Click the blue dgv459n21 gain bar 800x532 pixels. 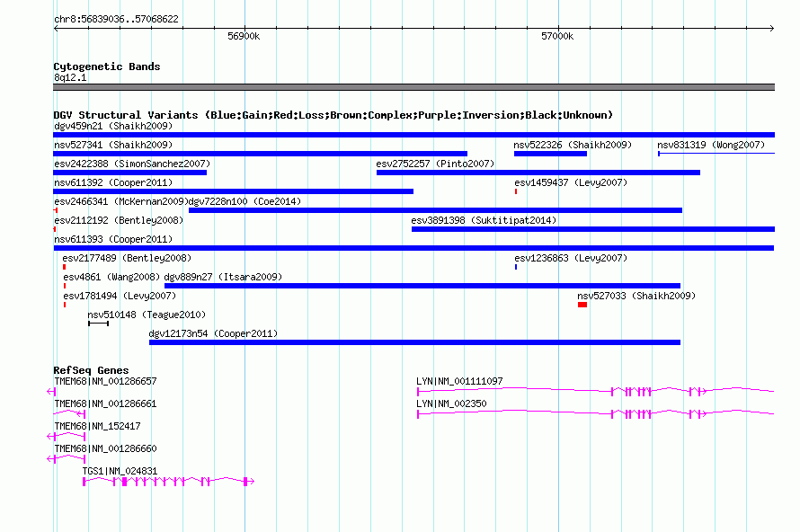click(x=413, y=135)
